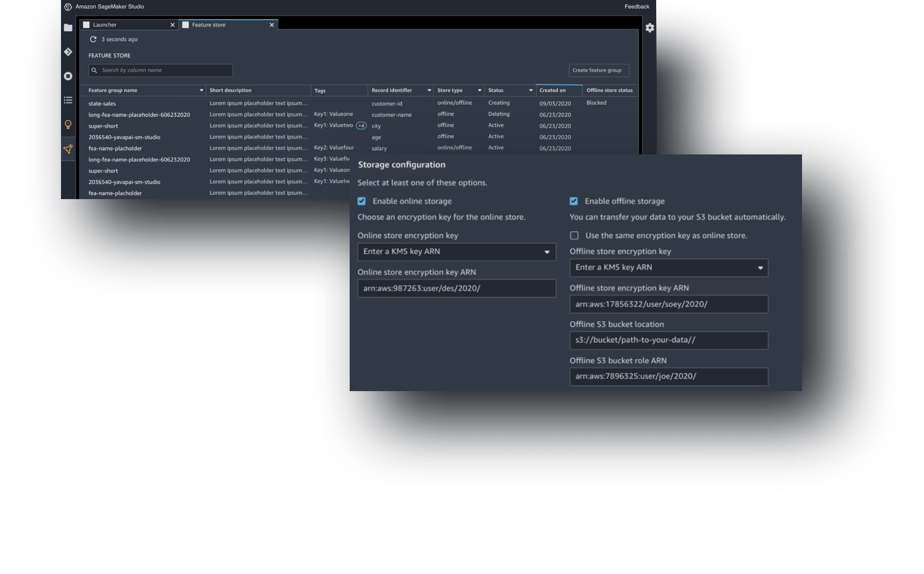This screenshot has height=574, width=924.
Task: Open the running terminals and kernels panel
Action: coord(68,75)
